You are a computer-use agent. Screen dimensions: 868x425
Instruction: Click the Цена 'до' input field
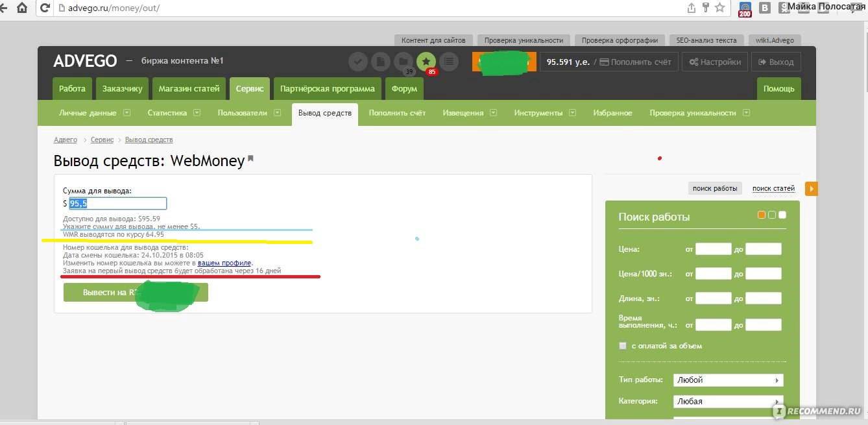click(764, 249)
